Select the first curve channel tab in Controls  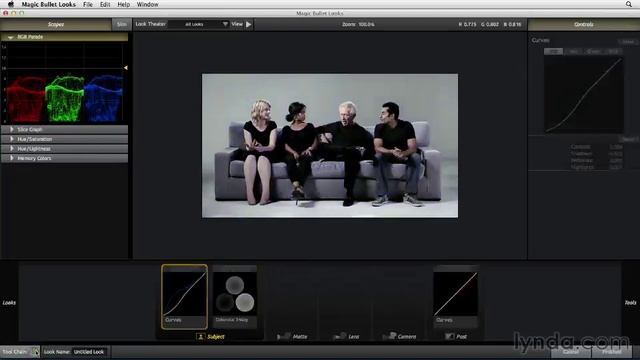[553, 51]
